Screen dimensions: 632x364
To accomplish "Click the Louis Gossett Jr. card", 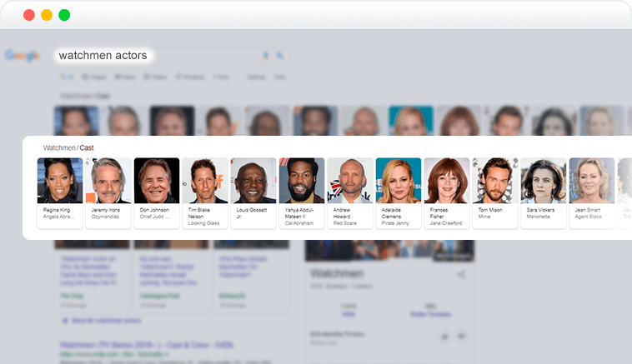I will click(253, 193).
